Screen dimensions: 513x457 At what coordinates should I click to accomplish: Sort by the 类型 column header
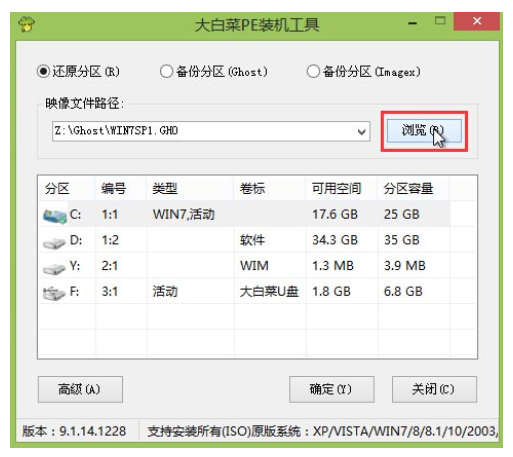[x=165, y=189]
